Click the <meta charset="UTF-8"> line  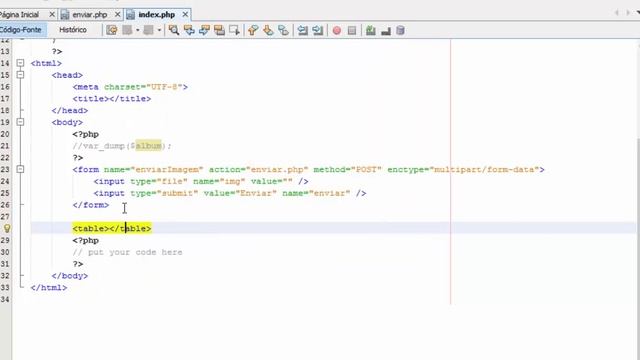pyautogui.click(x=130, y=87)
